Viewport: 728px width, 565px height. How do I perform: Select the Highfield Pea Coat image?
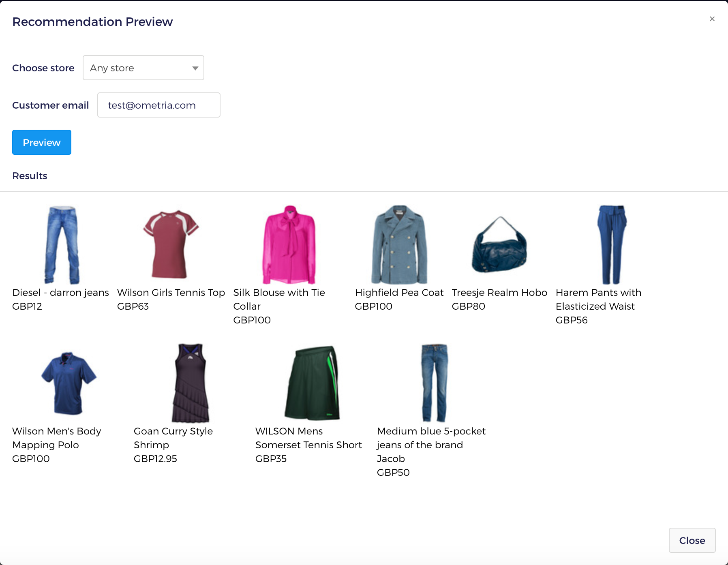point(399,244)
